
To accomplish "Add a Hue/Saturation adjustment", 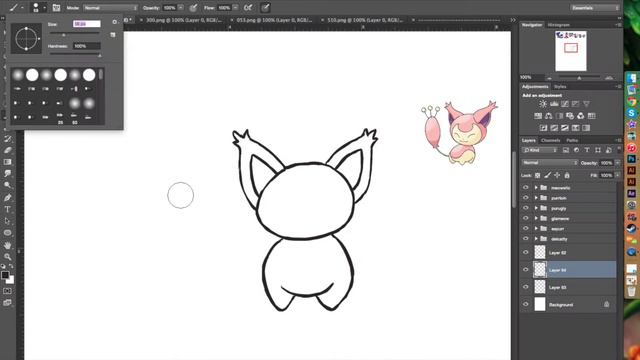I will point(538,116).
